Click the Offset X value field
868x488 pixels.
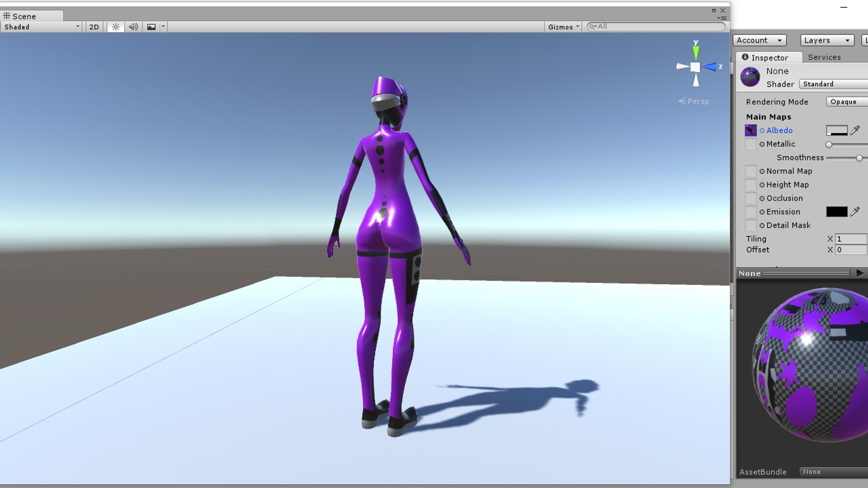pos(851,250)
